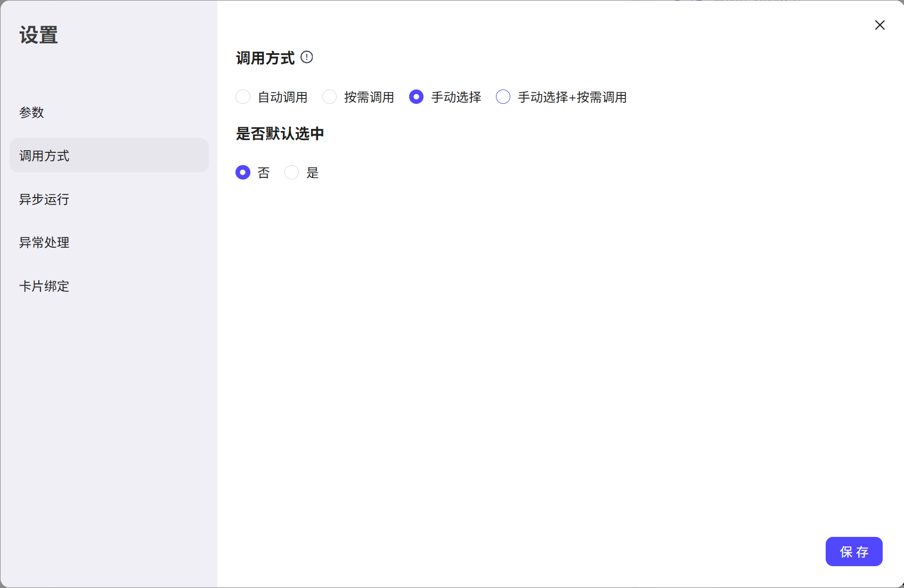Open the 异常处理 settings section
This screenshot has width=904, height=588.
click(x=44, y=242)
